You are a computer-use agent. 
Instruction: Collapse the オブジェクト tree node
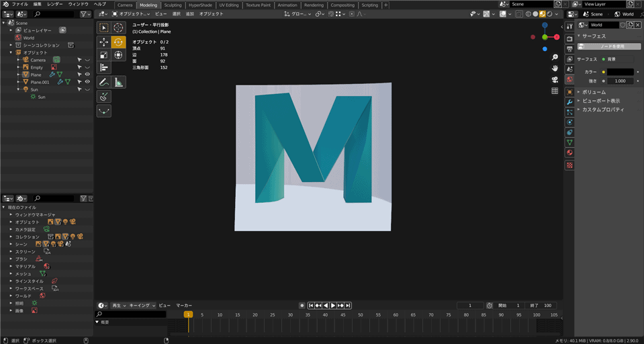(x=11, y=52)
